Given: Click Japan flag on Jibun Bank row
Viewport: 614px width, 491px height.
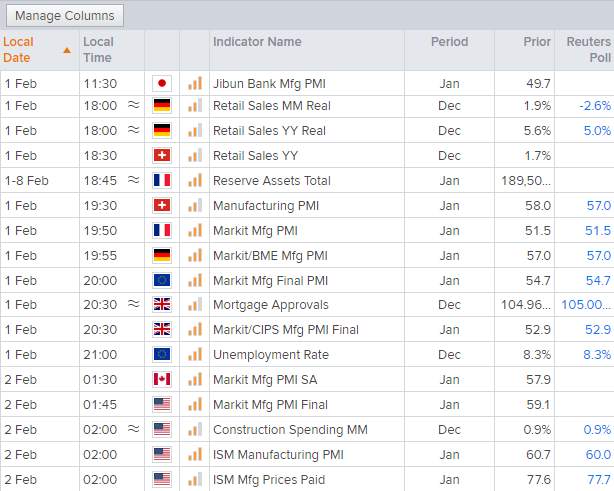Looking at the screenshot, I should tap(162, 83).
